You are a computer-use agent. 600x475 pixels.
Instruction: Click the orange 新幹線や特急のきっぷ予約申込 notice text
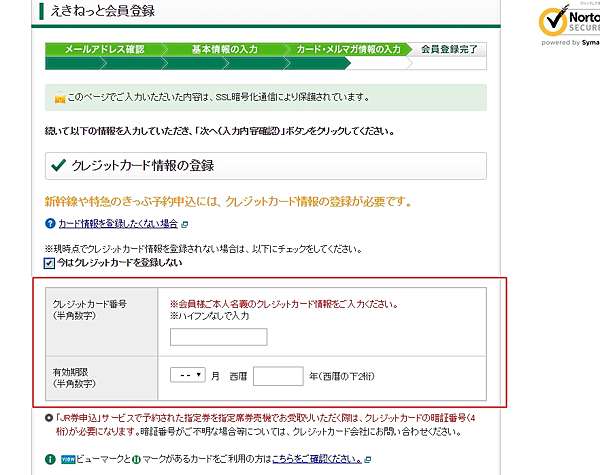228,201
